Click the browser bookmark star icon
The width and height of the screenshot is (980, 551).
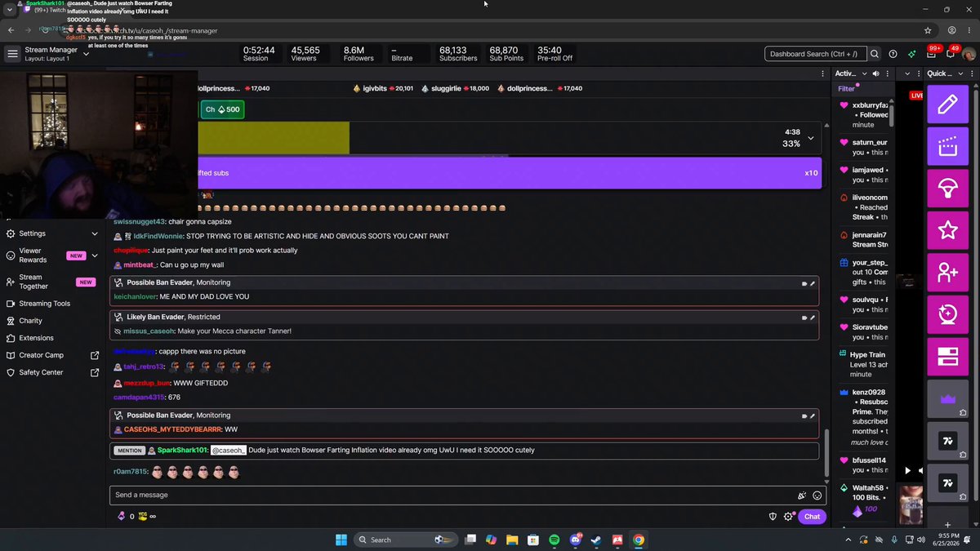pyautogui.click(x=928, y=30)
